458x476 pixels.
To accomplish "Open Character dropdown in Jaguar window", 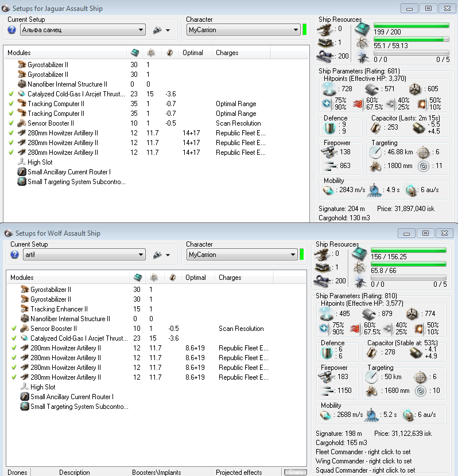I will [x=243, y=30].
